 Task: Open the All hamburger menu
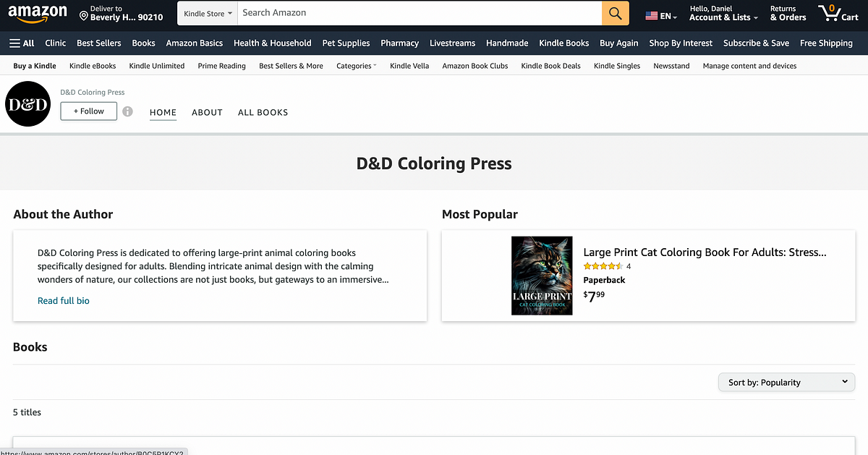(22, 43)
